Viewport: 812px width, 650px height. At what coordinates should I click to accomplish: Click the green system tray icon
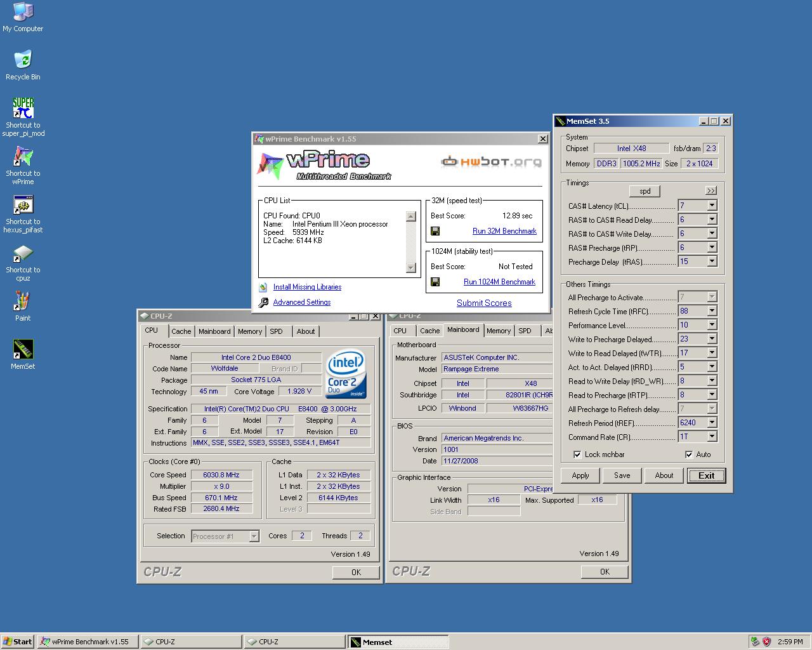click(x=754, y=642)
